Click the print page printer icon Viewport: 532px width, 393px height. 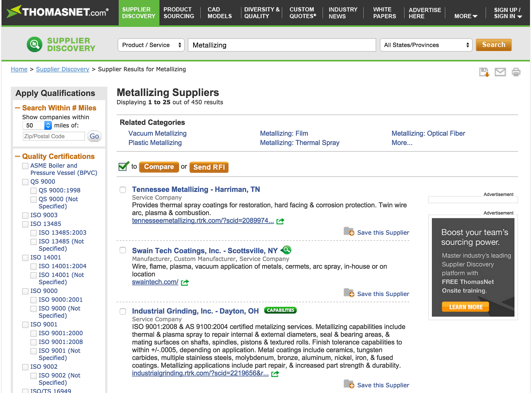pyautogui.click(x=516, y=72)
